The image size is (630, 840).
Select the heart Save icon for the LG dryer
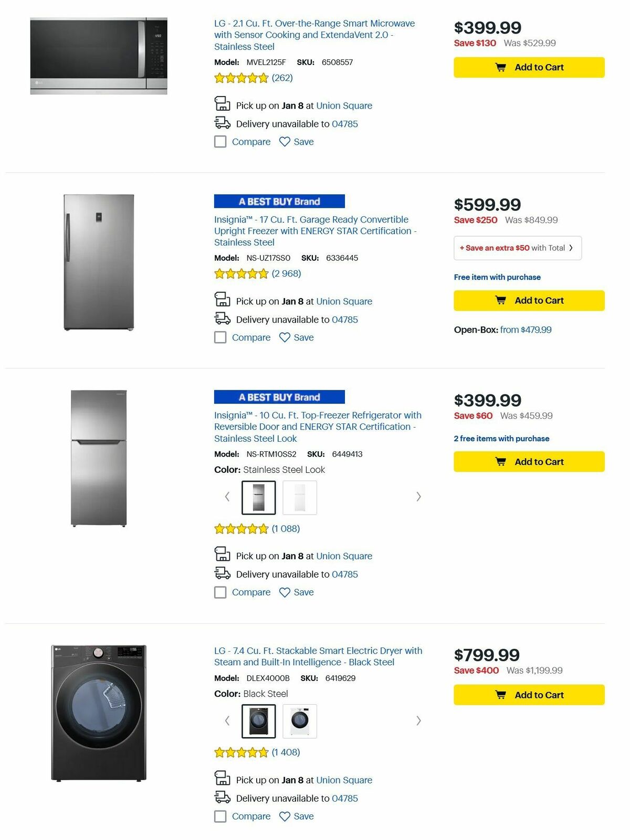(x=284, y=816)
